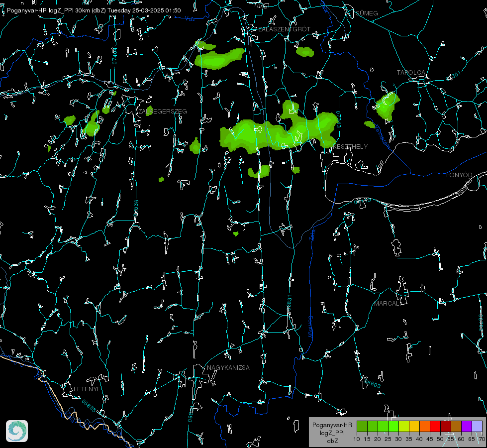Click the blue Vas county label
This screenshot has width=487, height=448.
pos(190,19)
